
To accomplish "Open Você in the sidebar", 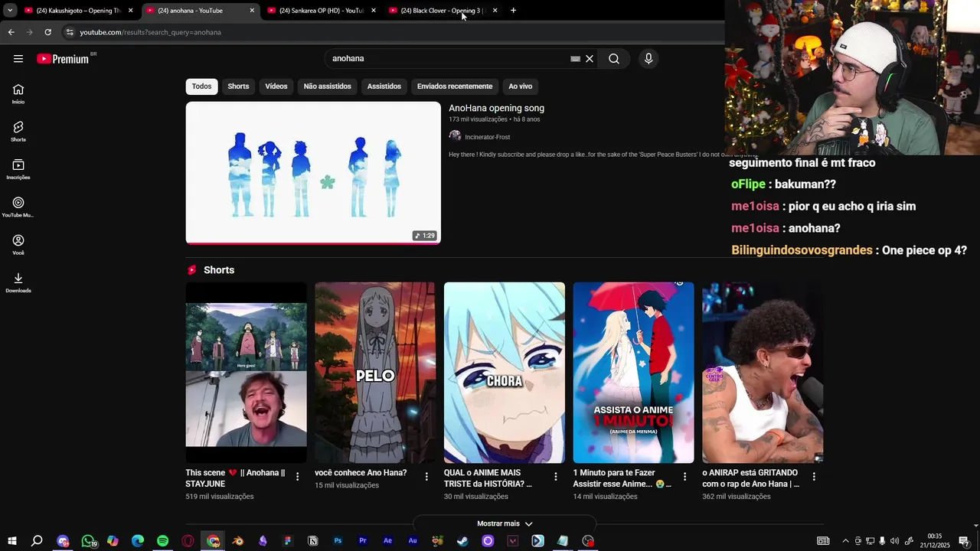I will [x=18, y=244].
